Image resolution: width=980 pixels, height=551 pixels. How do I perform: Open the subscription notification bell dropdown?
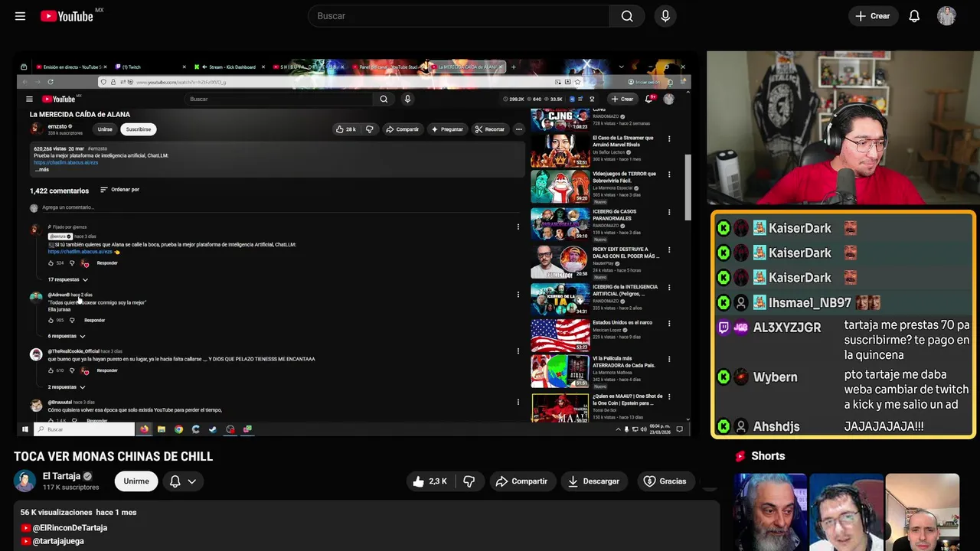click(182, 481)
